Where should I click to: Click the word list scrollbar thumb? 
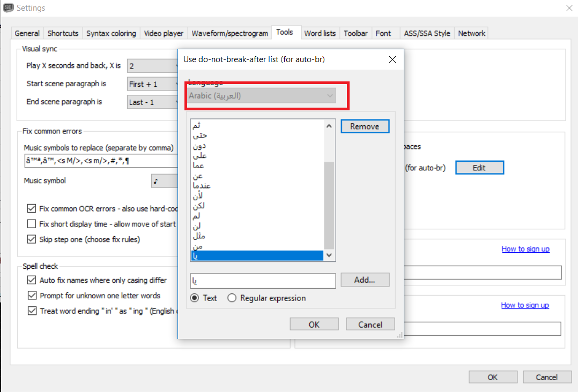(x=329, y=206)
